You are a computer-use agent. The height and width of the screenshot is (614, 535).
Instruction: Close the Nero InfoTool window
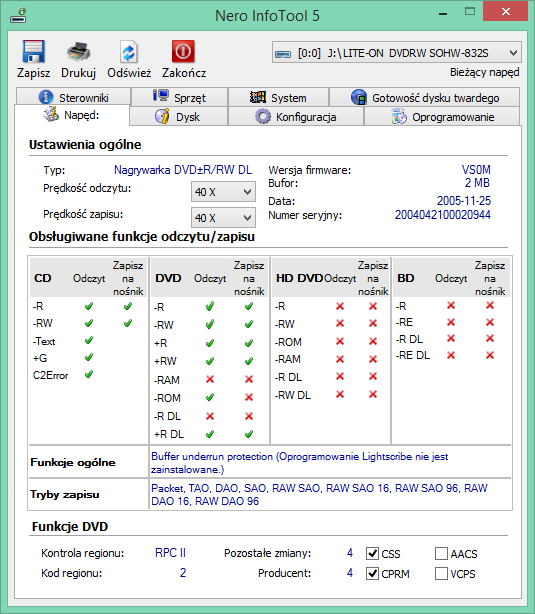[506, 12]
